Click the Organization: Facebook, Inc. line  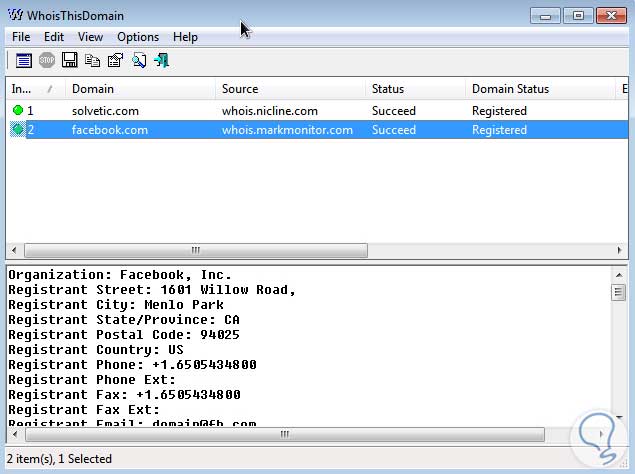(120, 275)
